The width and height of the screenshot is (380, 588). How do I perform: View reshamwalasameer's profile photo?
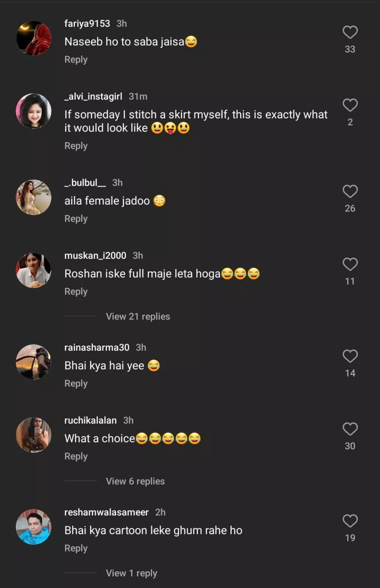click(34, 527)
